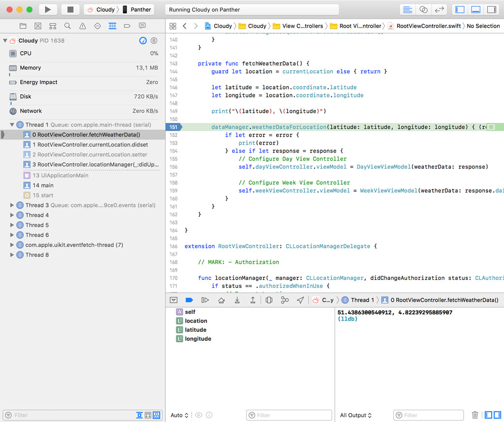Resume execution with the Continue button
Image resolution: width=504 pixels, height=422 pixels.
pos(205,300)
